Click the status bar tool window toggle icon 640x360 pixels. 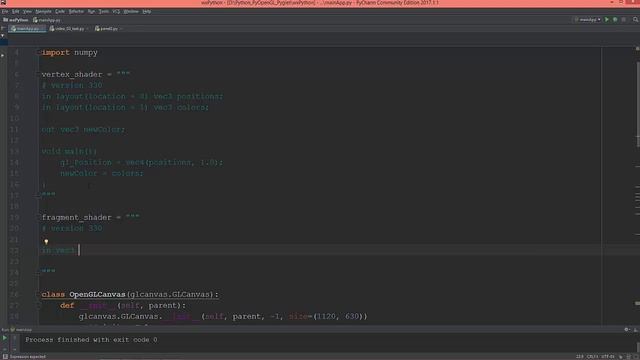tap(5, 357)
